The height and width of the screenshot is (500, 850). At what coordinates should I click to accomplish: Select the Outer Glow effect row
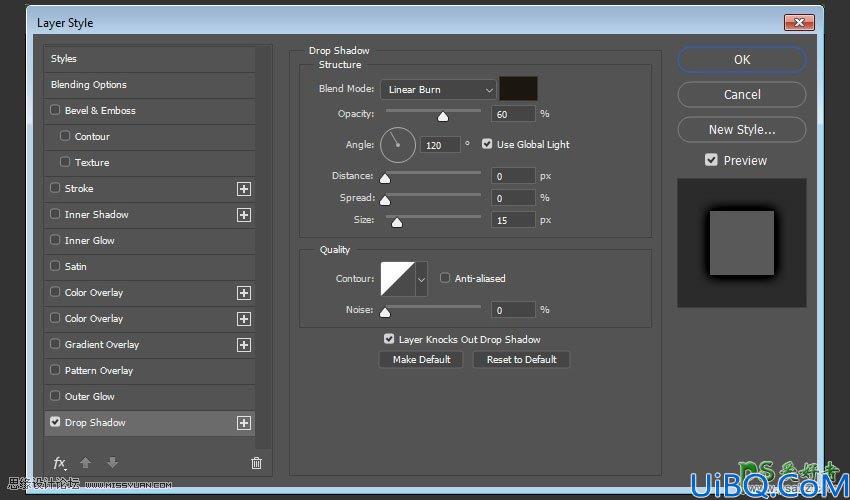[150, 397]
